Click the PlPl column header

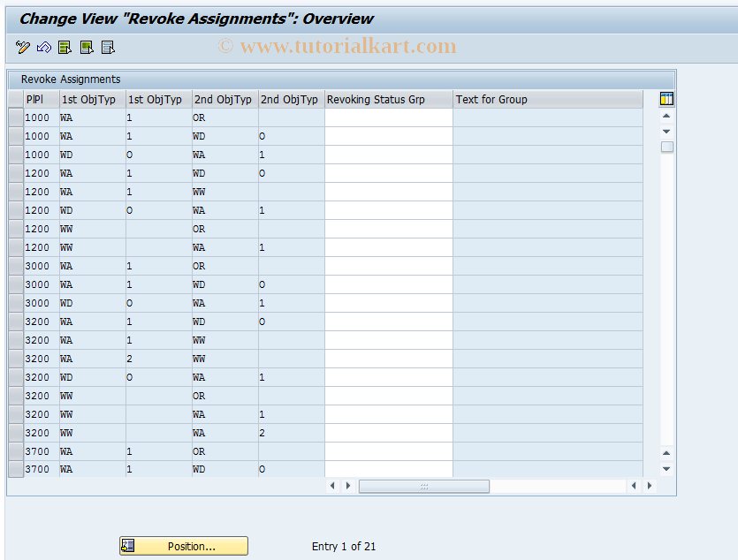coord(42,99)
